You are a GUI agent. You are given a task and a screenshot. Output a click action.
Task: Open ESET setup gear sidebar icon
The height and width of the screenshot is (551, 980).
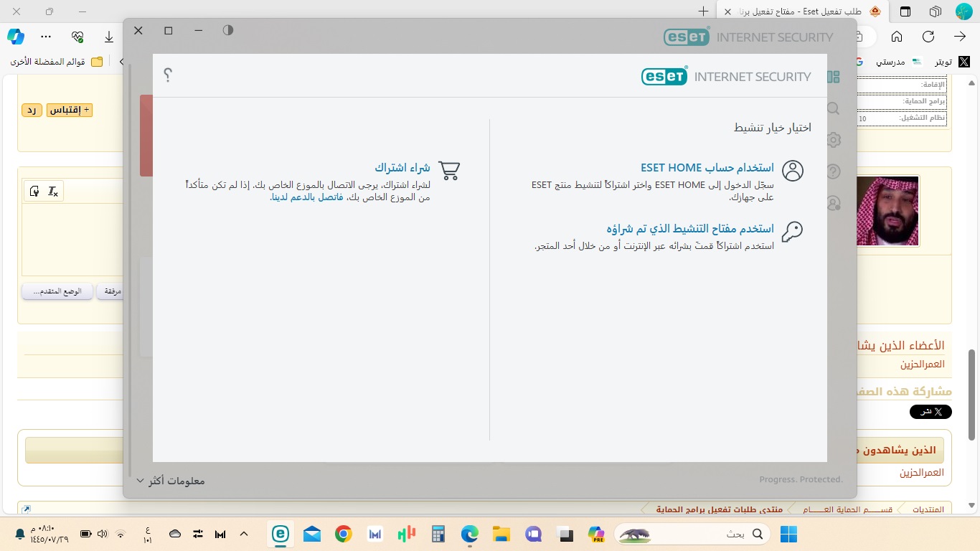click(x=833, y=140)
